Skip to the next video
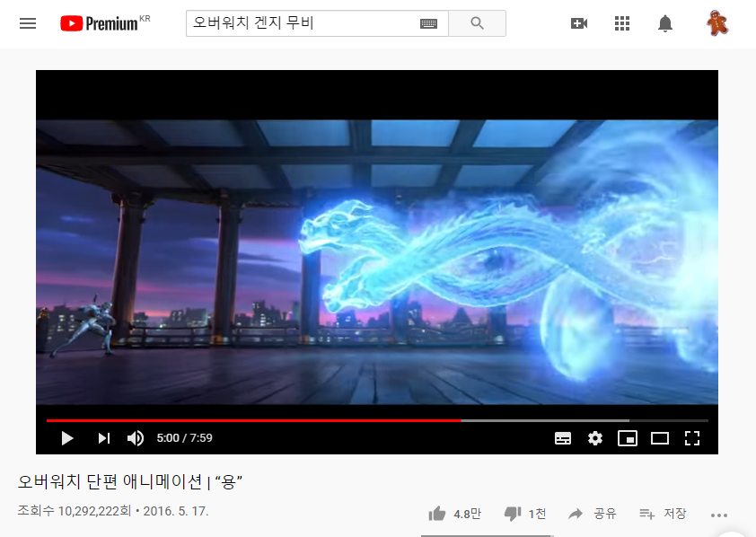This screenshot has height=537, width=756. [104, 438]
